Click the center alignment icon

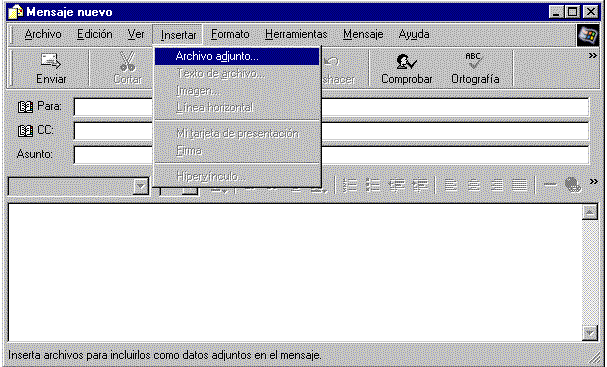tap(473, 185)
